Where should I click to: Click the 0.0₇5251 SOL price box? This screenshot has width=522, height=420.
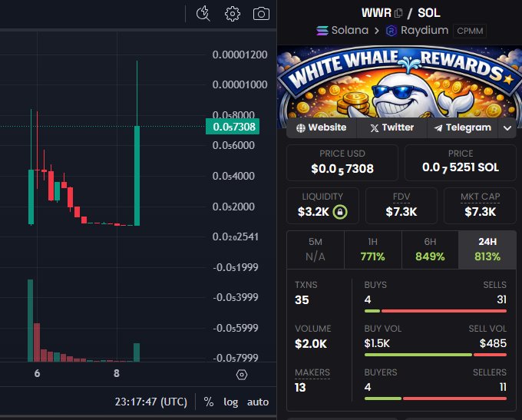pos(461,163)
